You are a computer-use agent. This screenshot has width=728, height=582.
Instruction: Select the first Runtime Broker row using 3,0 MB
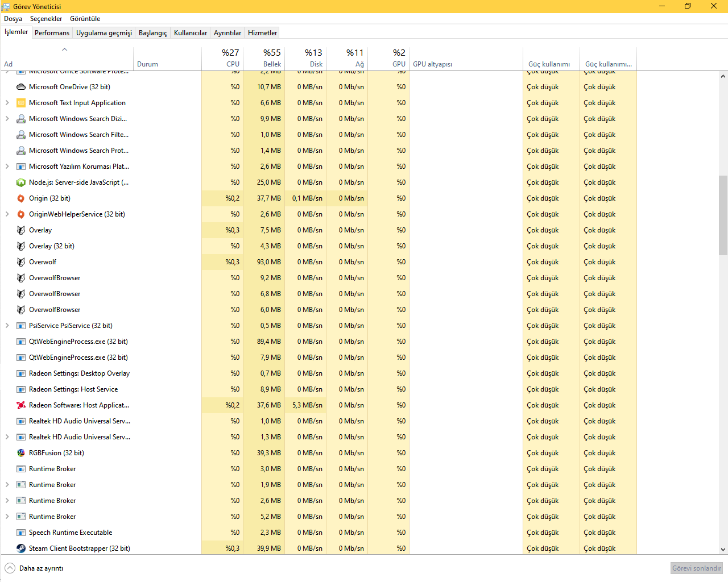click(x=318, y=469)
